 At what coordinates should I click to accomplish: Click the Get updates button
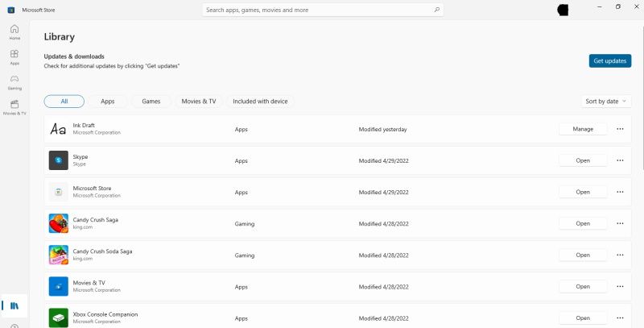(610, 60)
